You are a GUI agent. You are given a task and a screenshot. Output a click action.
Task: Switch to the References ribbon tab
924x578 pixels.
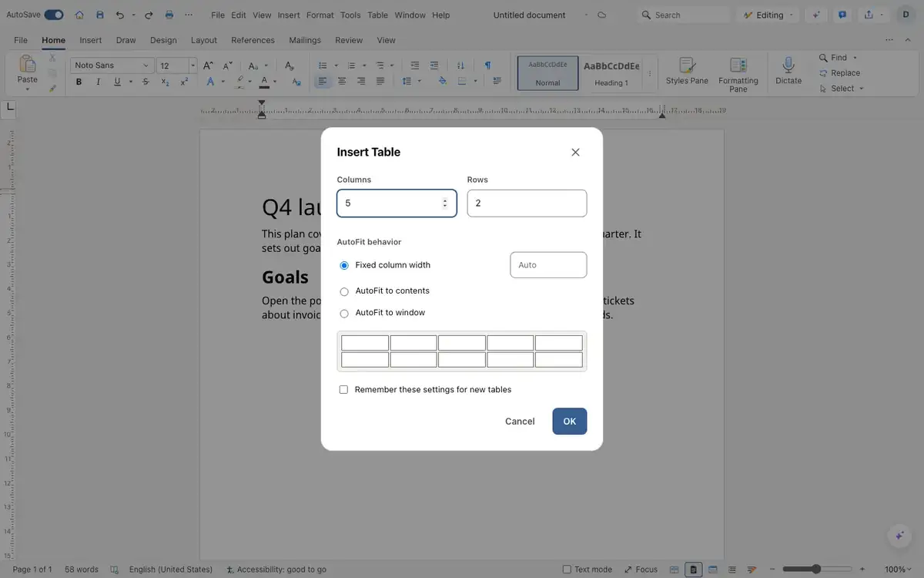click(253, 40)
